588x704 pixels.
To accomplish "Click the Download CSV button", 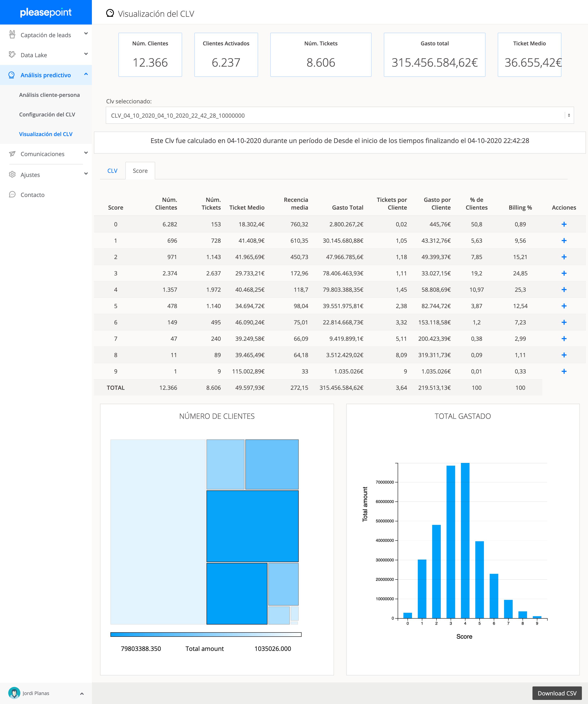I will pyautogui.click(x=557, y=693).
